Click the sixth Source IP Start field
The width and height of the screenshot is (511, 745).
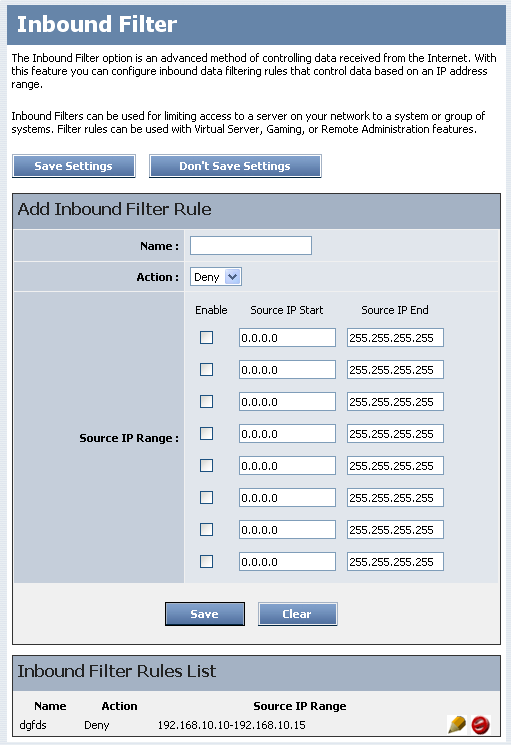pyautogui.click(x=287, y=497)
